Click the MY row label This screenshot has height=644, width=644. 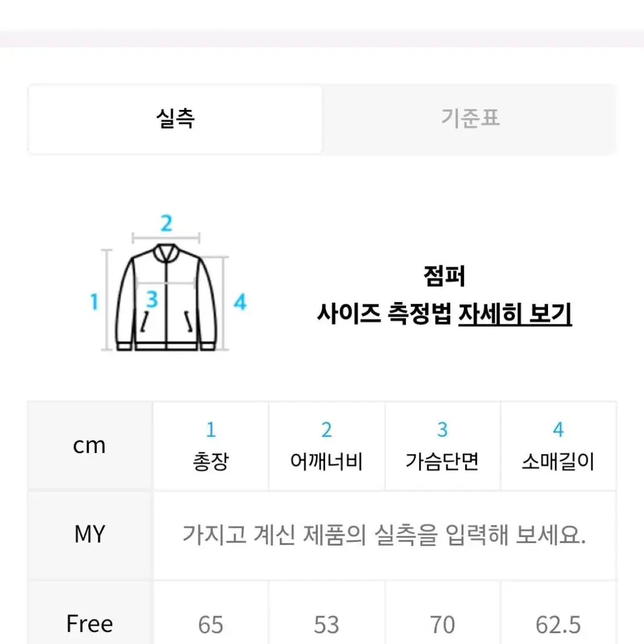point(90,535)
